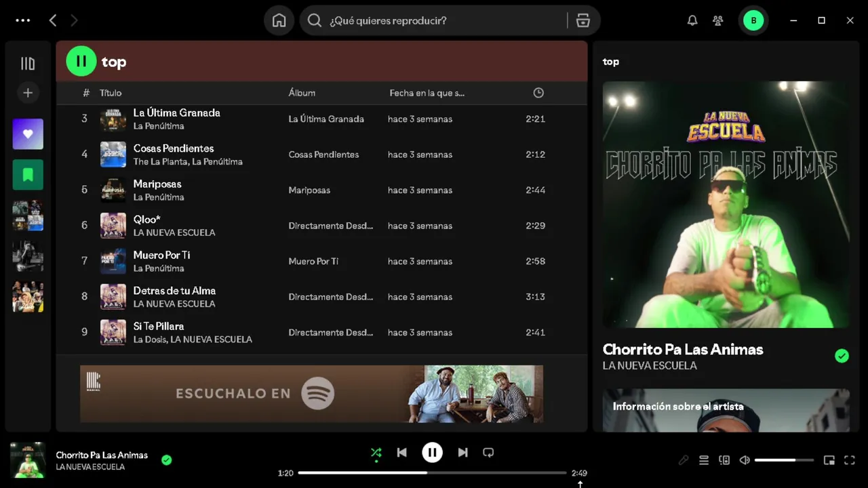Toggle the repeat mode

[488, 453]
